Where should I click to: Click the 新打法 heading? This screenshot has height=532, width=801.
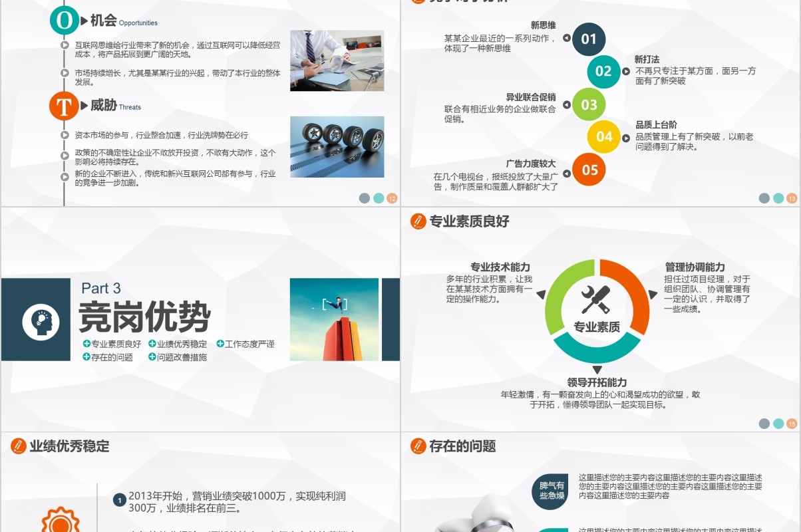click(647, 59)
